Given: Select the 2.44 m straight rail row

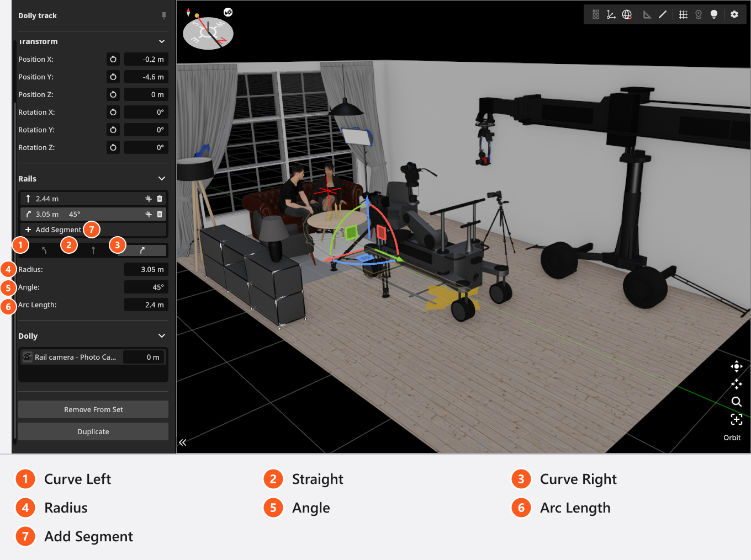Looking at the screenshot, I should (x=93, y=199).
